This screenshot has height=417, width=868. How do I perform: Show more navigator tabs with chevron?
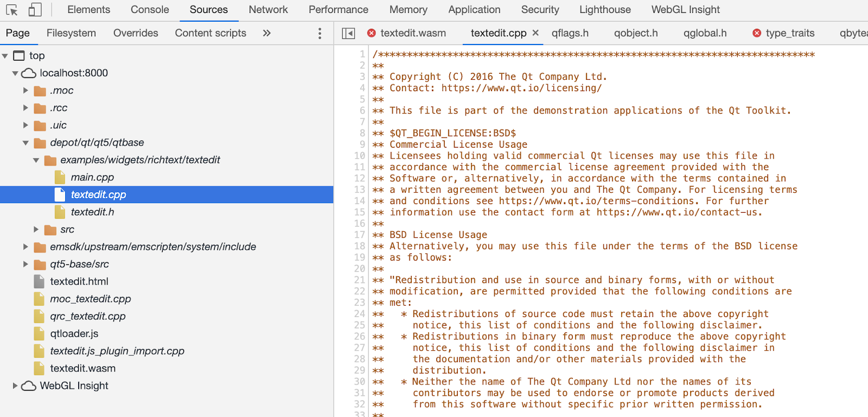point(266,33)
